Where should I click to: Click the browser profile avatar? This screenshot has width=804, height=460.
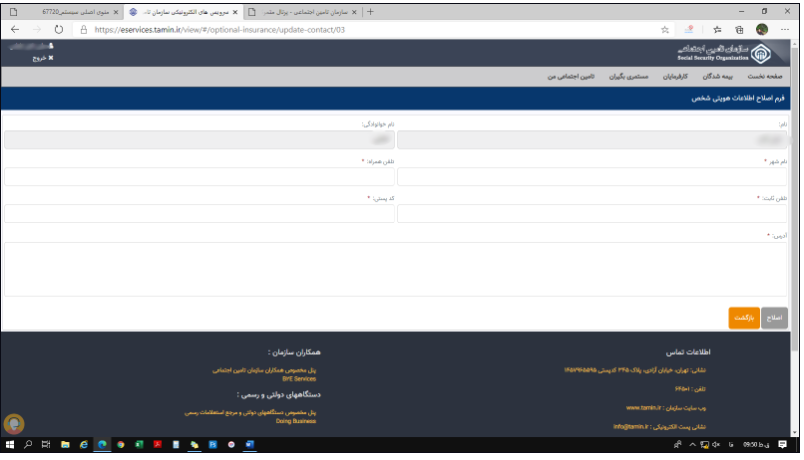point(762,29)
